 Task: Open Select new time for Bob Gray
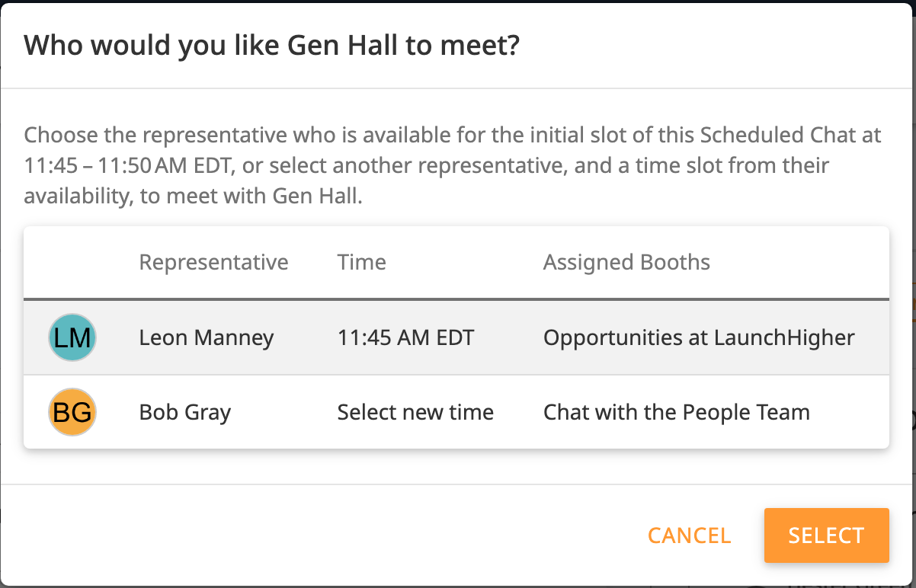coord(415,412)
